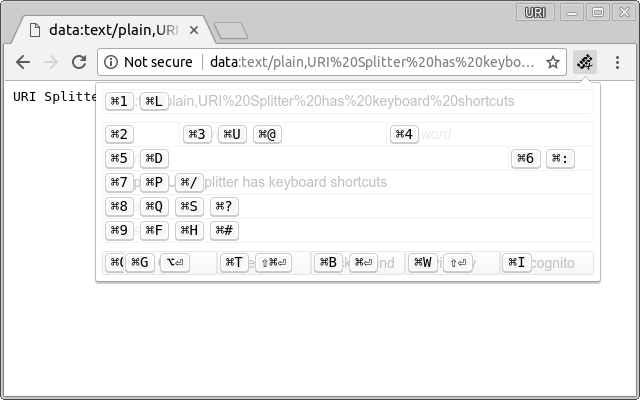Click the address bar URL text
Image resolution: width=640 pixels, height=400 pixels.
coord(372,62)
